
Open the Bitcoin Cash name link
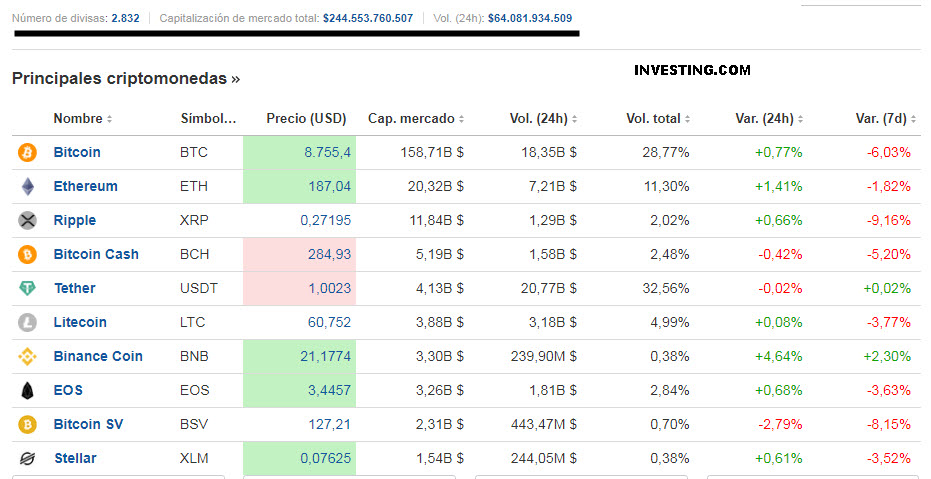pyautogui.click(x=96, y=255)
